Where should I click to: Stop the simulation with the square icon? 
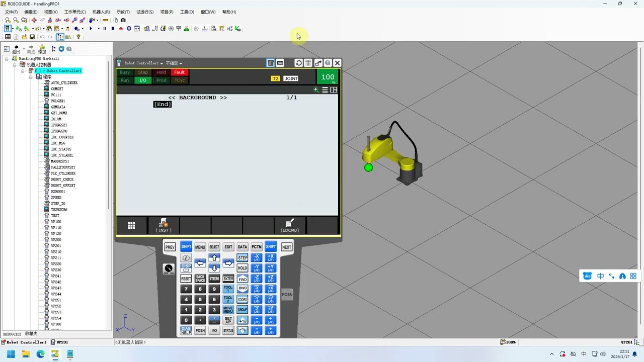tap(113, 29)
